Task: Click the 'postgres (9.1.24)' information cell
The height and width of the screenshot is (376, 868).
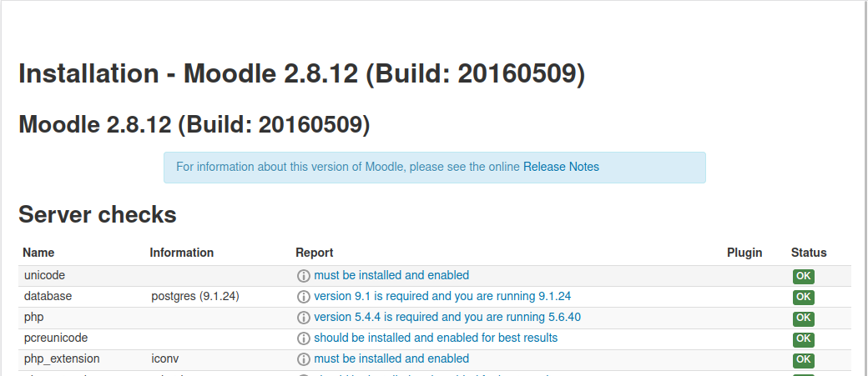Action: tap(194, 296)
